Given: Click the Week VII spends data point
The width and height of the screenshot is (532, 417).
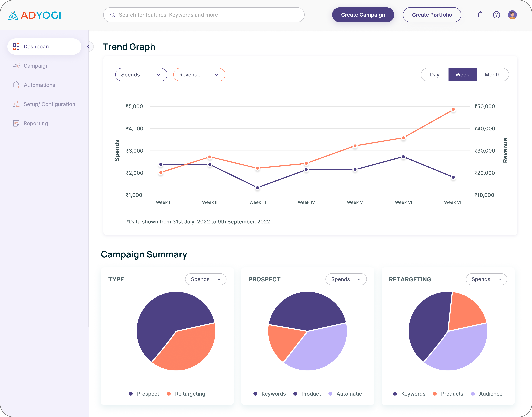Looking at the screenshot, I should pyautogui.click(x=453, y=177).
